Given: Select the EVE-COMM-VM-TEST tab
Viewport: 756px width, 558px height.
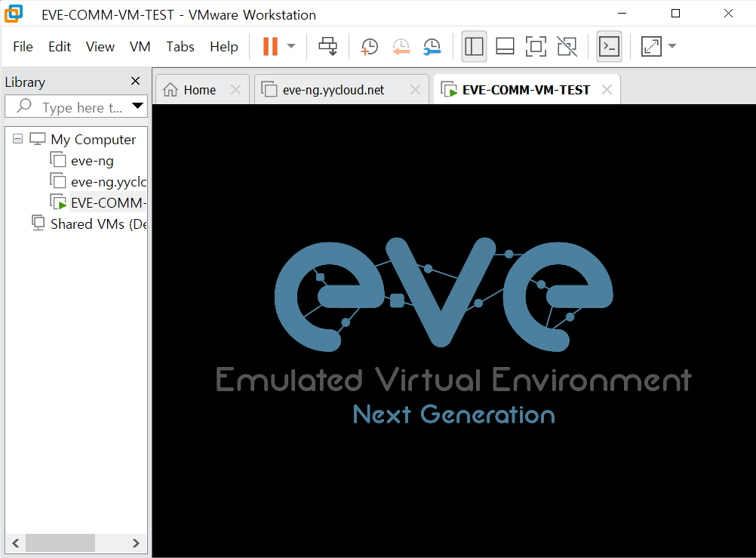Looking at the screenshot, I should click(x=526, y=90).
